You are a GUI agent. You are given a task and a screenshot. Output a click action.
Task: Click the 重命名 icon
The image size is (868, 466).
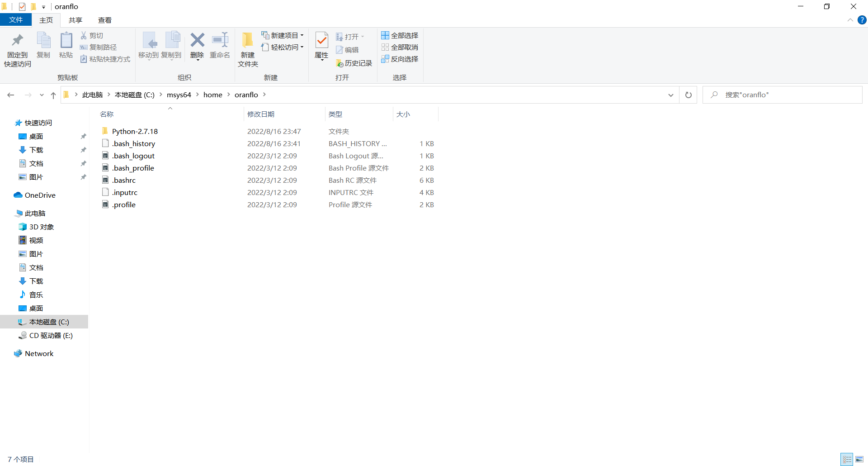tap(220, 40)
